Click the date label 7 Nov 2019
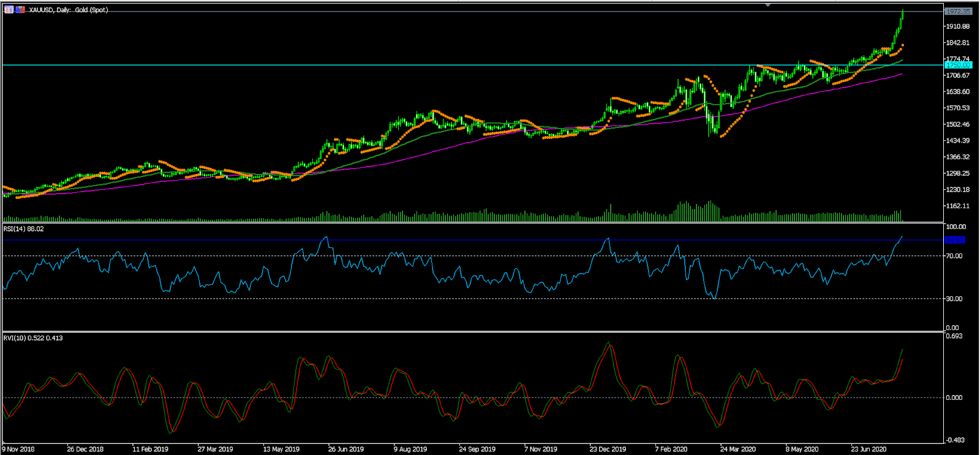The height and width of the screenshot is (455, 980). tap(541, 449)
